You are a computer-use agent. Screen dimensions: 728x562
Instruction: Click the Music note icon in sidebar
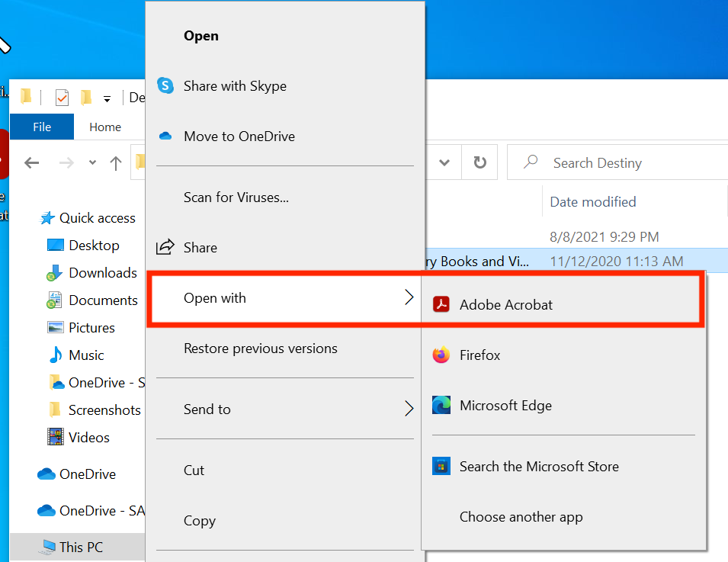click(56, 355)
